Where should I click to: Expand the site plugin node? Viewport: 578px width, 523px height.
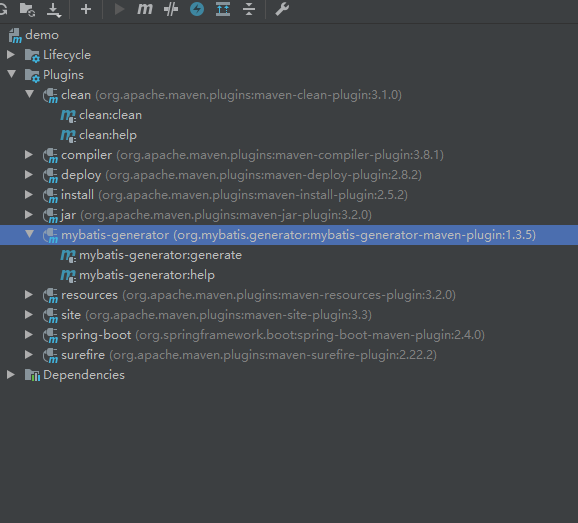(x=29, y=314)
